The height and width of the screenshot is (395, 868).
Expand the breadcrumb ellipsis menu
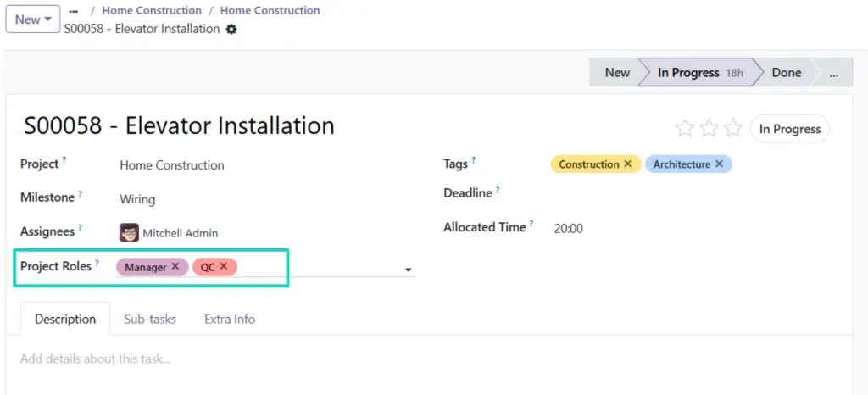74,10
